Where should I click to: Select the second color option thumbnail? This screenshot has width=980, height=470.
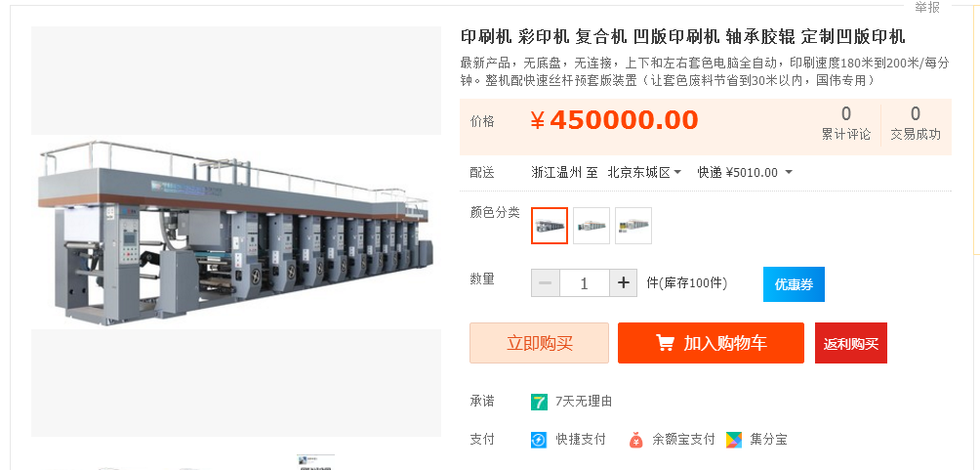tap(592, 226)
